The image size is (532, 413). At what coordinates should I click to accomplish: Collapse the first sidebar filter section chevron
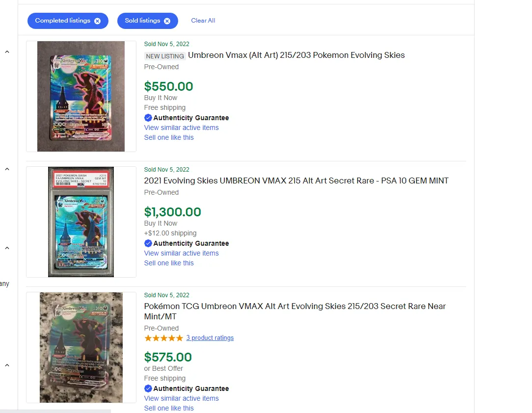[7, 52]
